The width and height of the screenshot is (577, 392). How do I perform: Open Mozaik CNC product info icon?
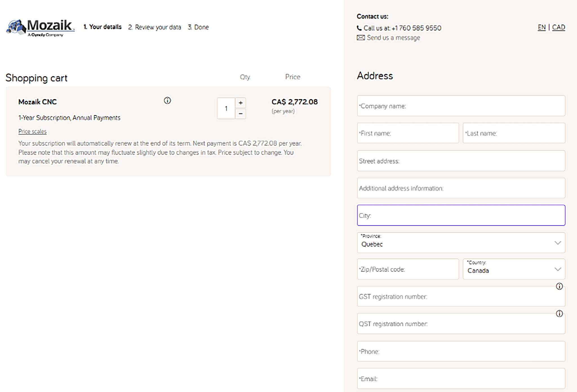(167, 100)
